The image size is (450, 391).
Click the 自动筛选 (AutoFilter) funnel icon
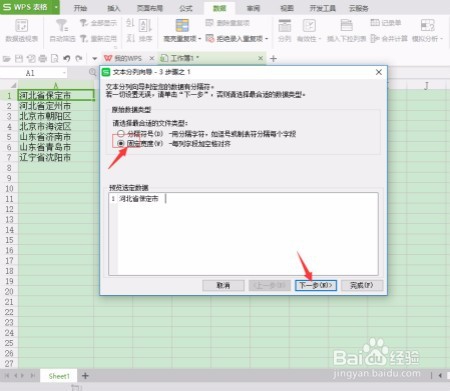62,26
